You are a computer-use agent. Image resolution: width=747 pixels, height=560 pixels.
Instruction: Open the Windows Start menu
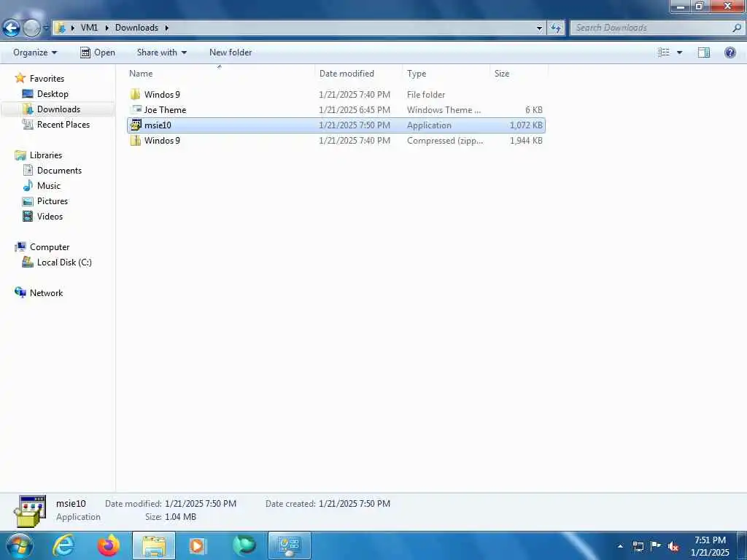pyautogui.click(x=19, y=545)
